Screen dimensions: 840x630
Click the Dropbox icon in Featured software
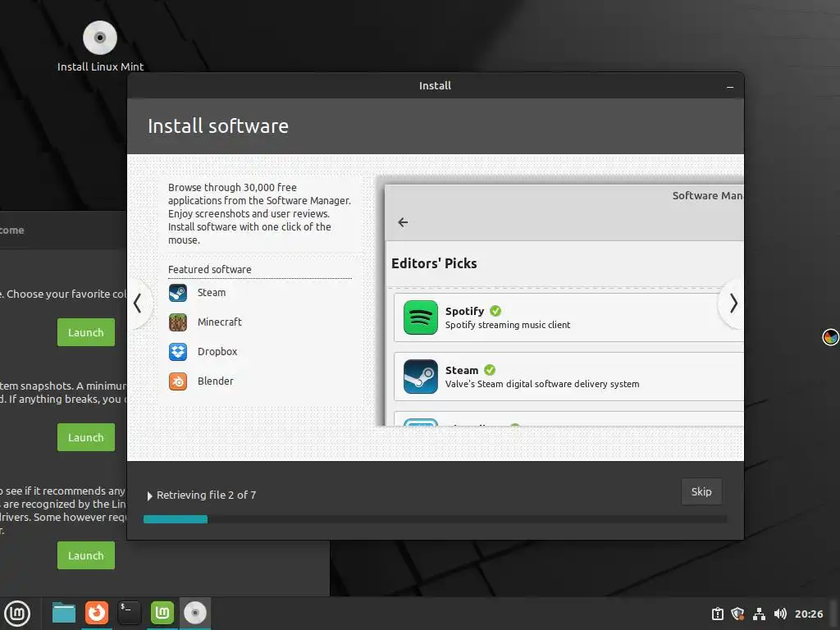coord(178,352)
